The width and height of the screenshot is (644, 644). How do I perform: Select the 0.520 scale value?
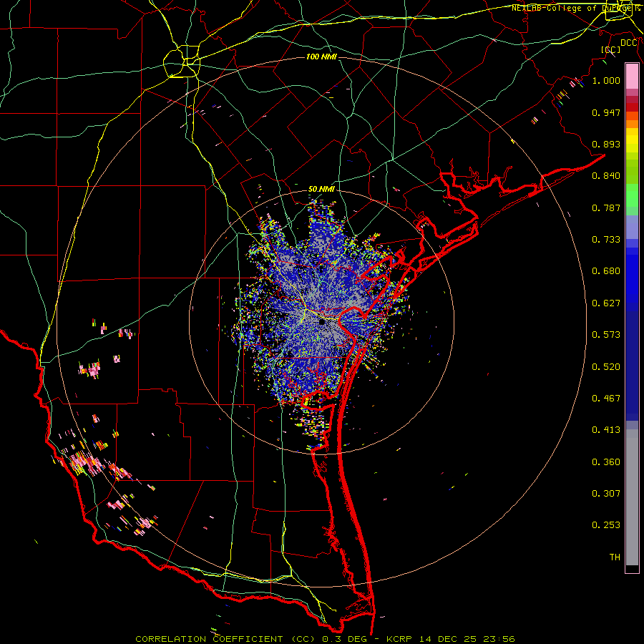click(x=606, y=367)
